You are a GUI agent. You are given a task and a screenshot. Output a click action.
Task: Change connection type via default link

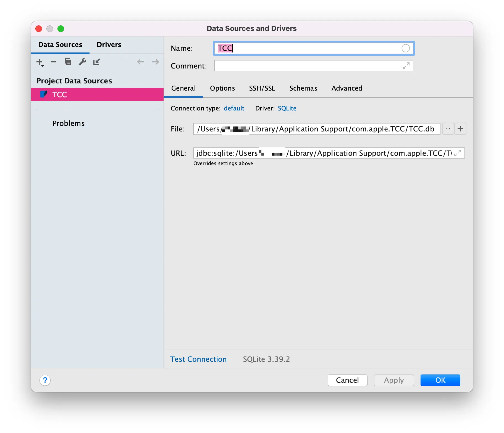[234, 108]
